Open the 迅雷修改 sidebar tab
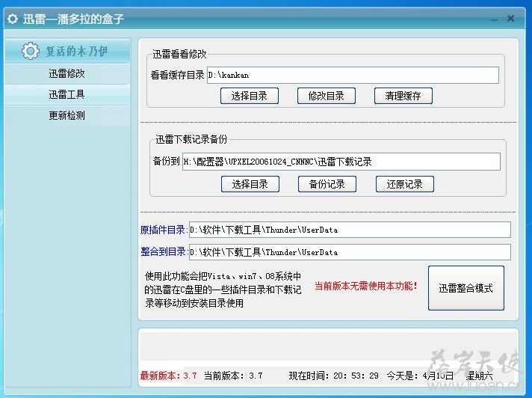This screenshot has height=398, width=532. [66, 74]
